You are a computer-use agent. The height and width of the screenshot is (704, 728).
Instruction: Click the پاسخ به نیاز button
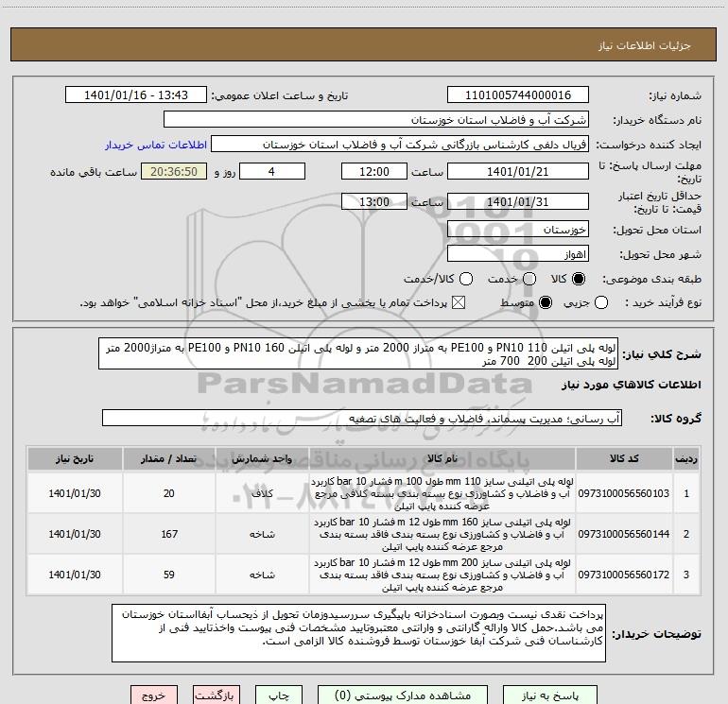[x=549, y=695]
